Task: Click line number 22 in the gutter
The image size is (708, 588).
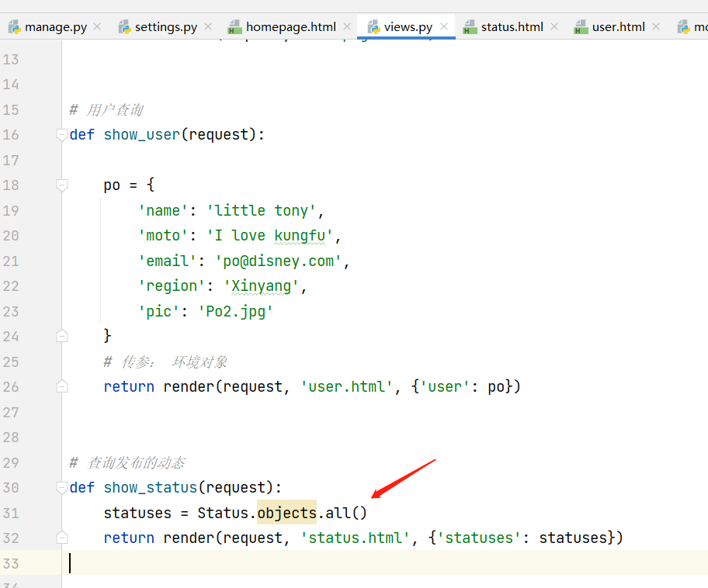Action: click(11, 286)
